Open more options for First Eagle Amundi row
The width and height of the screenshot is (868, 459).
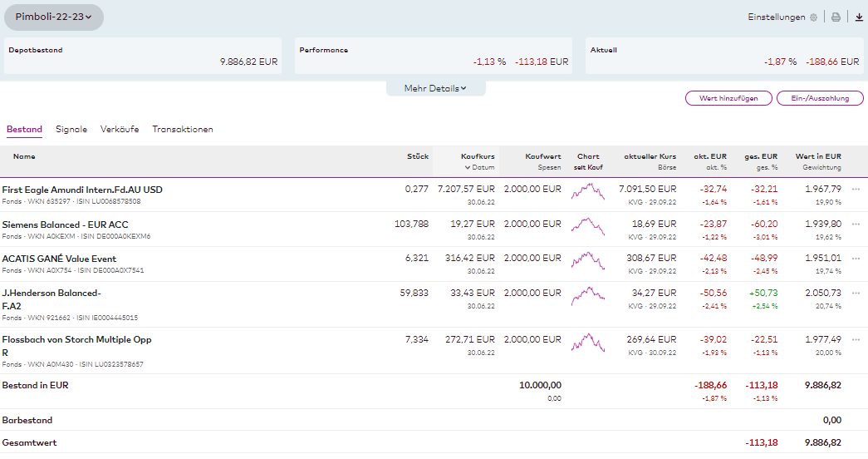click(x=856, y=190)
